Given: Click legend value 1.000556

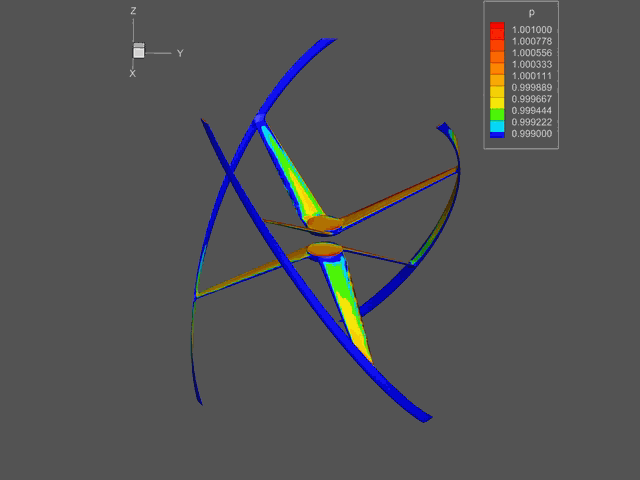Looking at the screenshot, I should [532, 53].
